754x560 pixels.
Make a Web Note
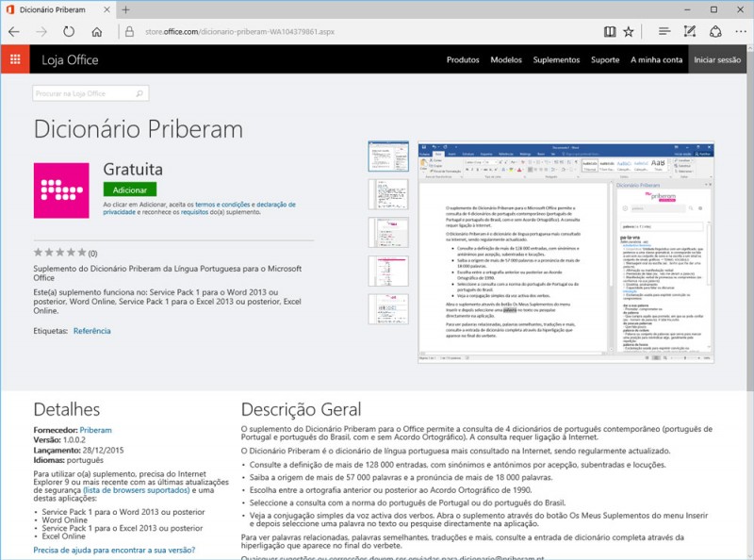coord(690,31)
